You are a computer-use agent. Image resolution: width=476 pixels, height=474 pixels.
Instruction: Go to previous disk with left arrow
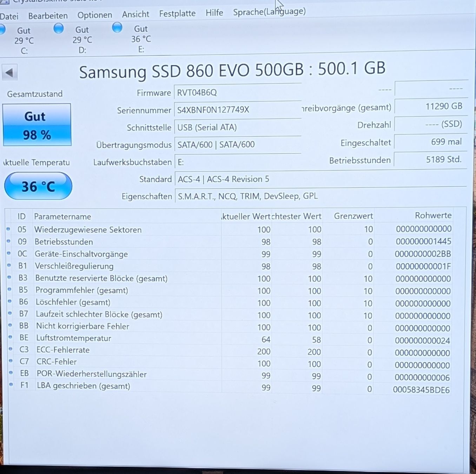click(9, 73)
